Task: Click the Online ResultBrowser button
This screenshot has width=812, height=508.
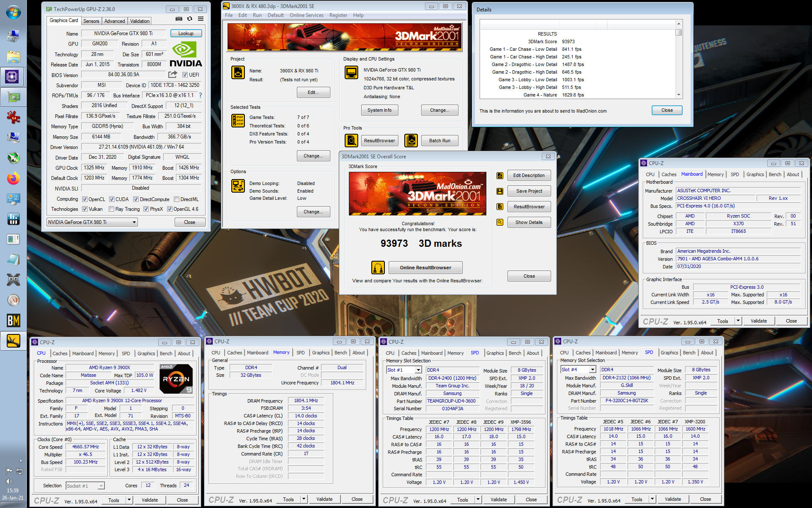Action: 425,268
